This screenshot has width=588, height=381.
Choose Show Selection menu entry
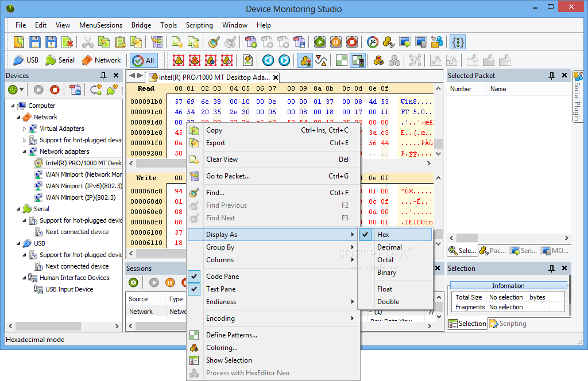[x=274, y=360]
